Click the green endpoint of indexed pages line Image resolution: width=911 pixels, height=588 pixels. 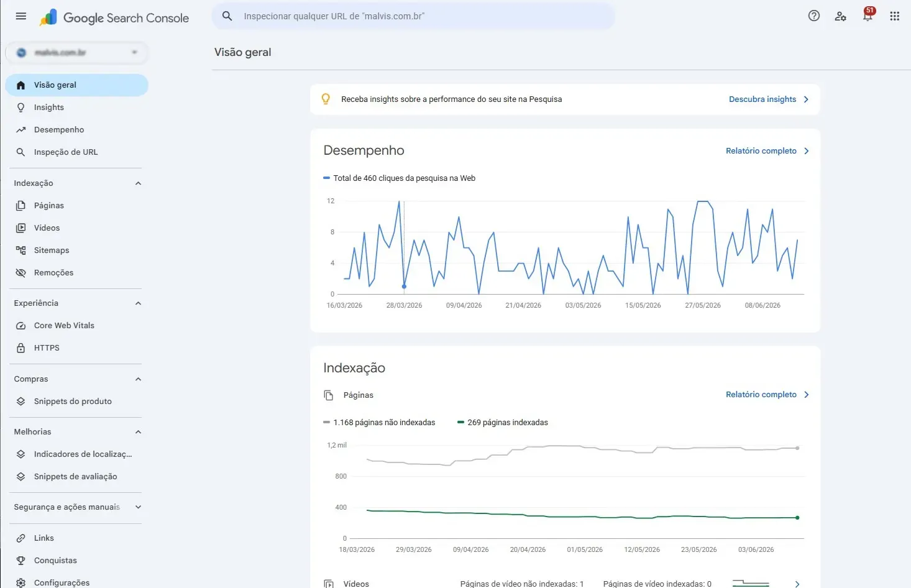tap(797, 518)
